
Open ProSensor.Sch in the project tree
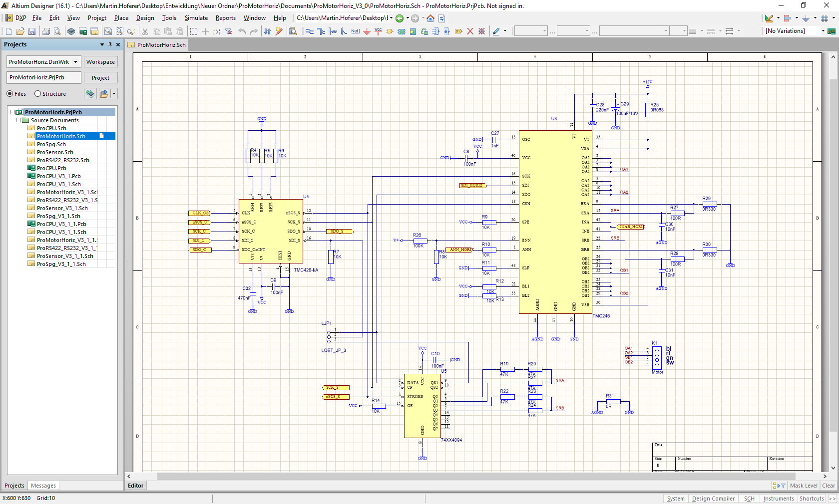tap(55, 152)
